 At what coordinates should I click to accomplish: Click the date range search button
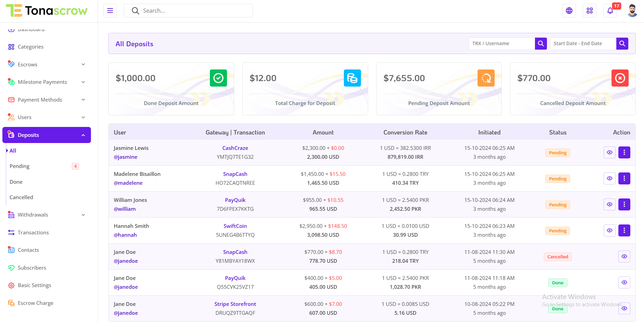click(622, 43)
